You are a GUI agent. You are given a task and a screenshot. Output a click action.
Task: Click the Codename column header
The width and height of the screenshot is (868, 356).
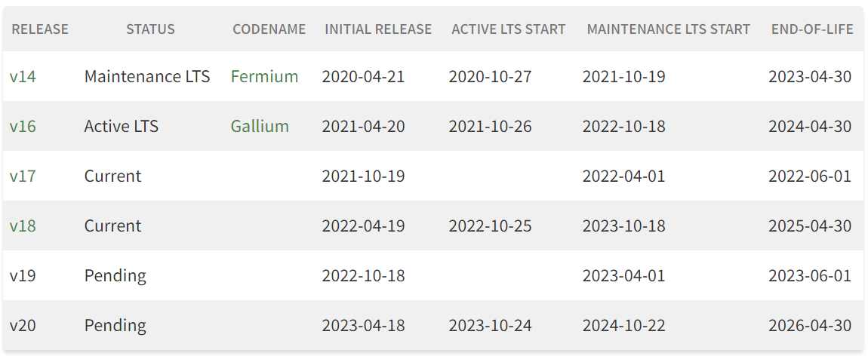click(x=269, y=29)
